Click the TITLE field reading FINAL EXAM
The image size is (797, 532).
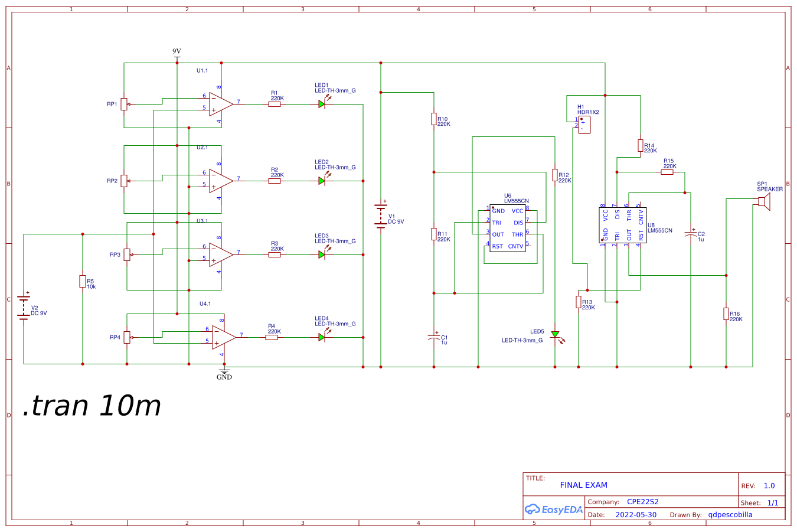point(583,485)
